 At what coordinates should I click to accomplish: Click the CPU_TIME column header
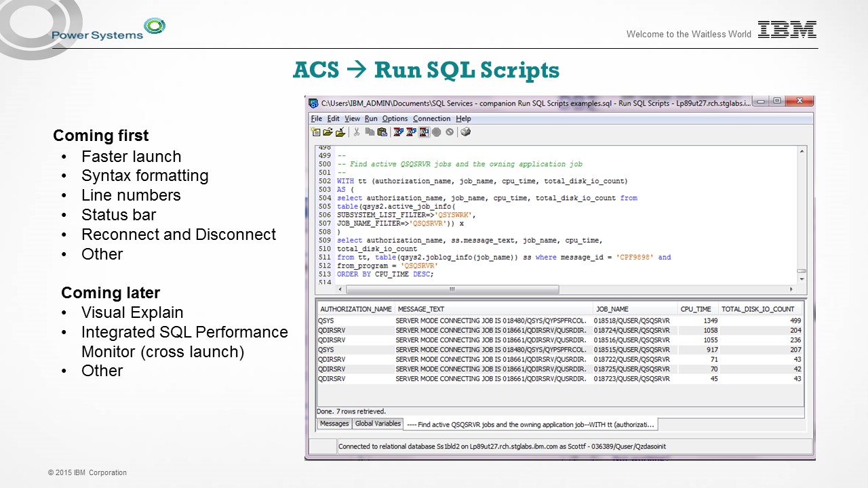point(698,309)
